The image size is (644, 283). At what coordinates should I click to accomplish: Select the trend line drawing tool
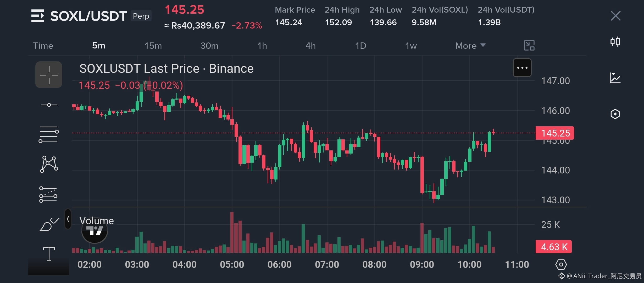pos(49,105)
